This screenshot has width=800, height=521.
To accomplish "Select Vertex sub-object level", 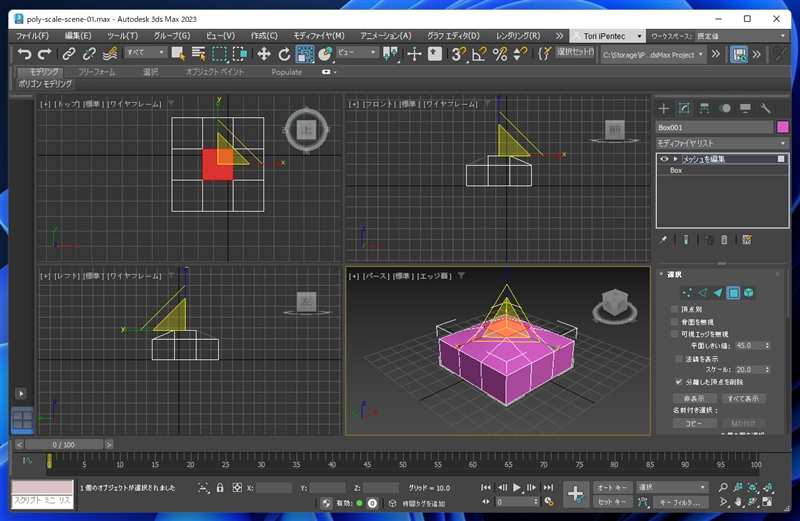I will coord(687,292).
